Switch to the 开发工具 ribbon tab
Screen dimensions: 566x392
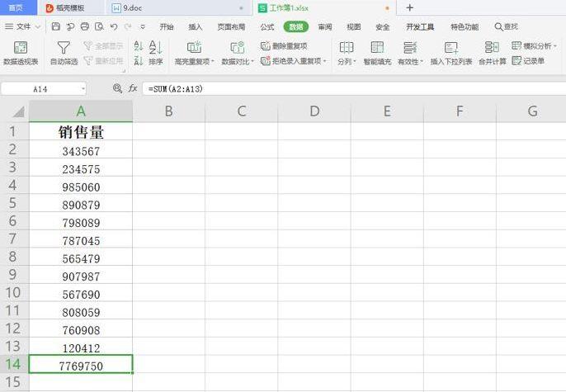[420, 26]
